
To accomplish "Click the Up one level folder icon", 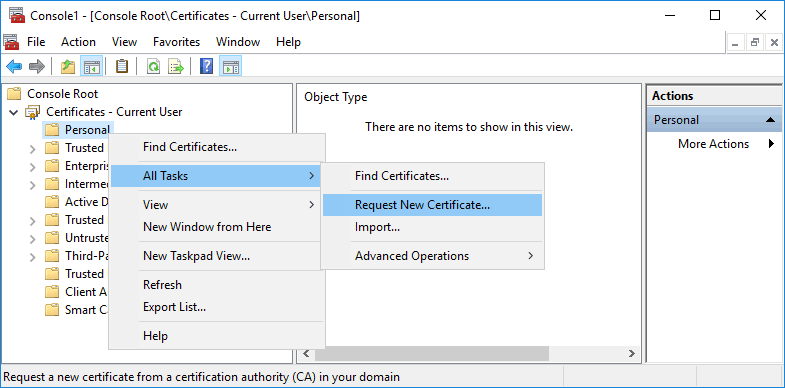I will 68,66.
